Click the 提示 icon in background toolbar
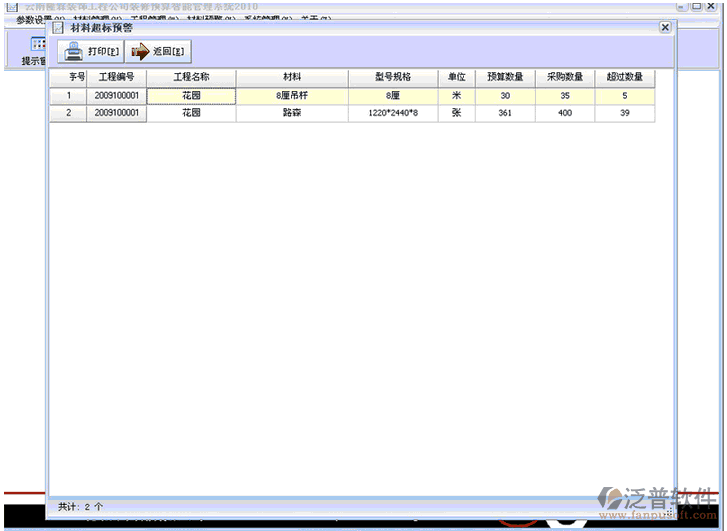This screenshot has height=531, width=727. tap(37, 45)
